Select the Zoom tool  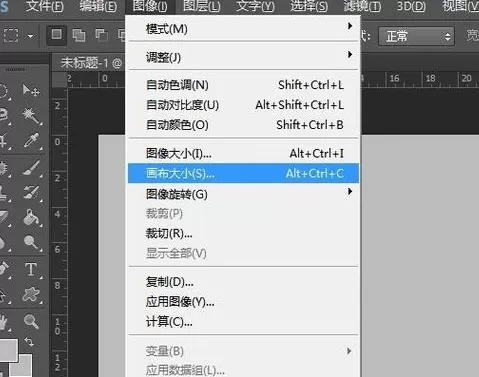[31, 321]
